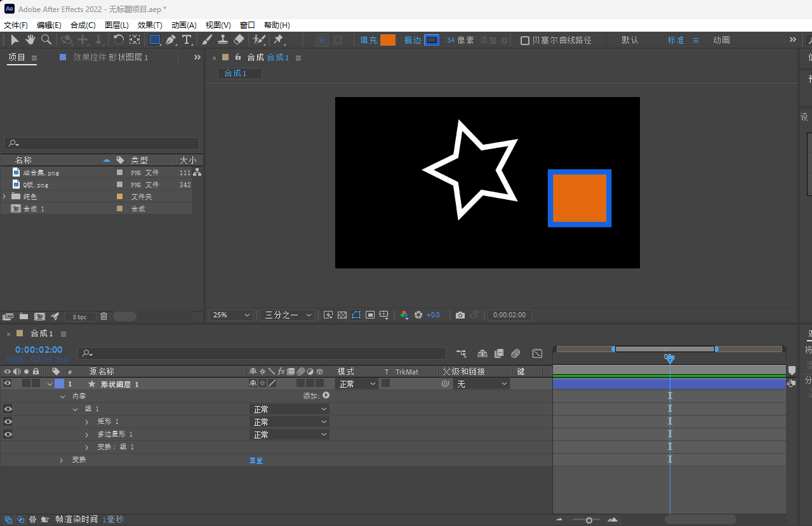Expand the 纯色 folder in Project panel
Image resolution: width=812 pixels, height=526 pixels.
4,197
